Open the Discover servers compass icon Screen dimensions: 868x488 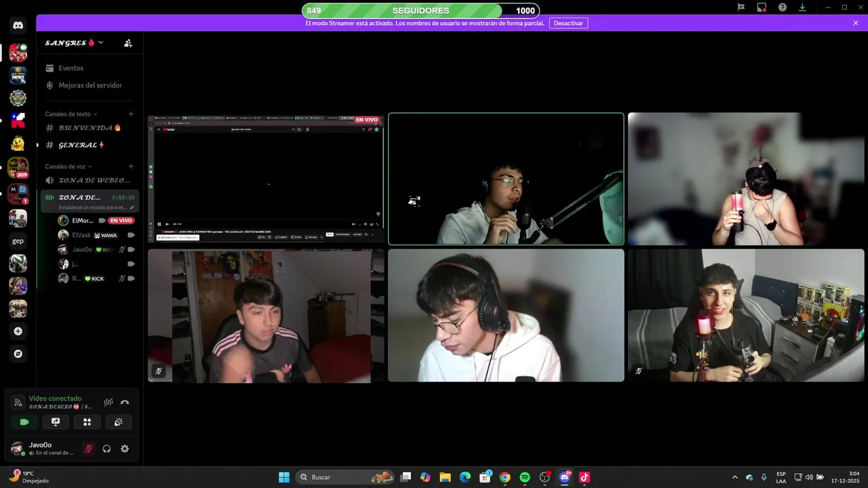pos(18,354)
